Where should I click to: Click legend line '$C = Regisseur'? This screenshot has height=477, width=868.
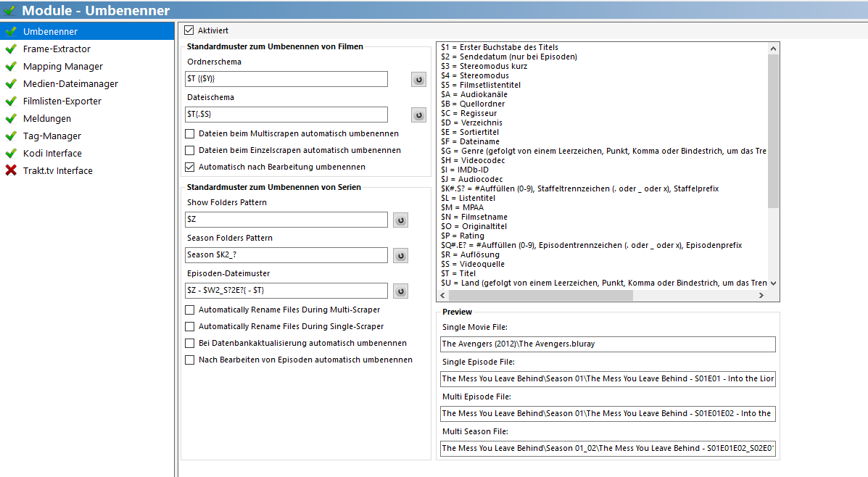[x=469, y=113]
